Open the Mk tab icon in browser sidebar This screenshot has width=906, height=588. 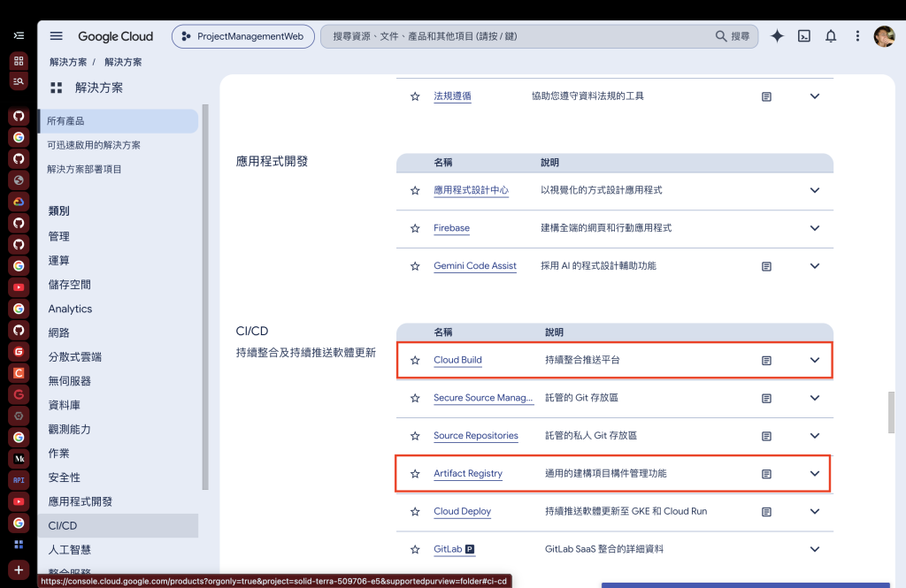19,459
